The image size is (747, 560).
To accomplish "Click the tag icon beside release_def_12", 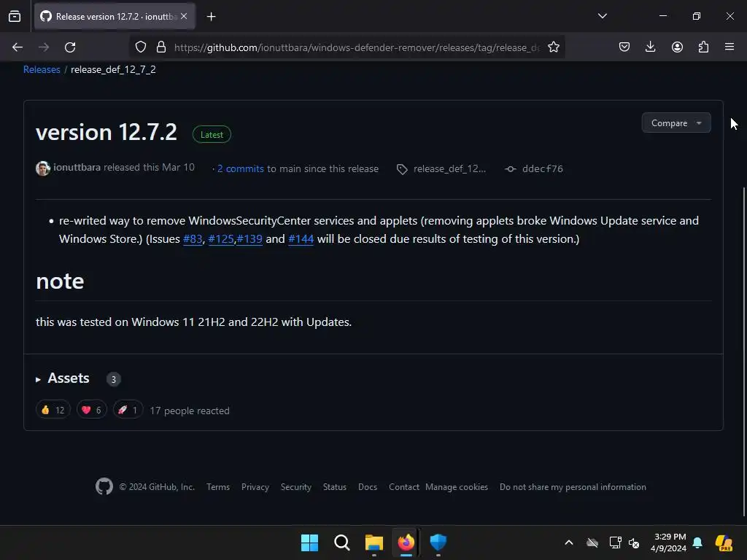I will point(402,169).
